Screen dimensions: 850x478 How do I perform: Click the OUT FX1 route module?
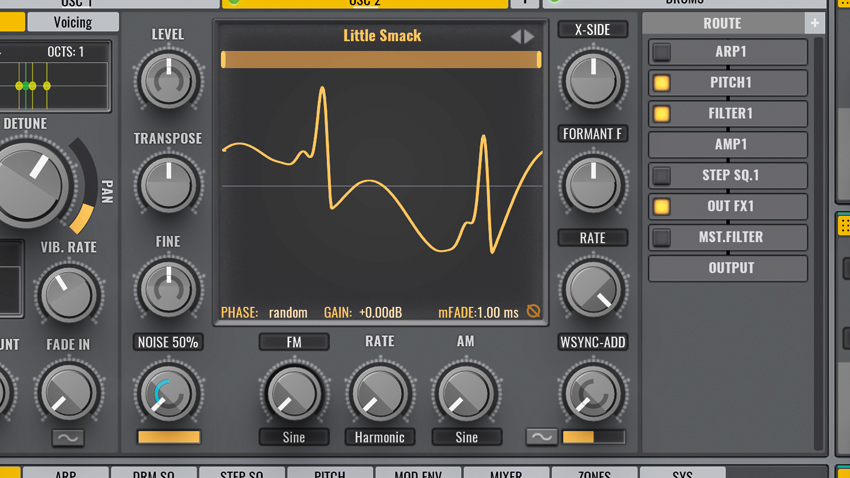728,206
